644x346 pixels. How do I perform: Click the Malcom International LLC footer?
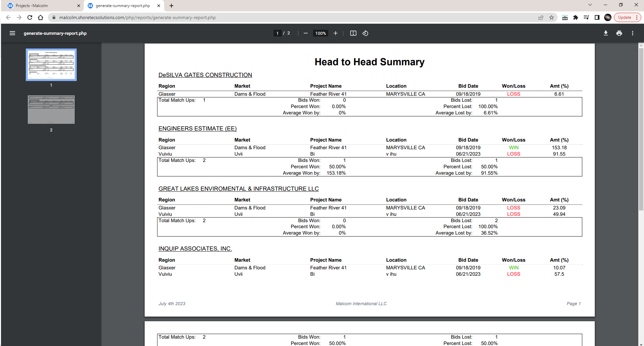coord(361,304)
